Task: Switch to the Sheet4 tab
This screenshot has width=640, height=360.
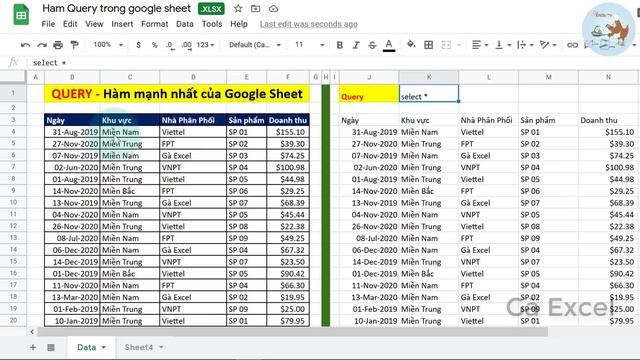Action: [139, 347]
